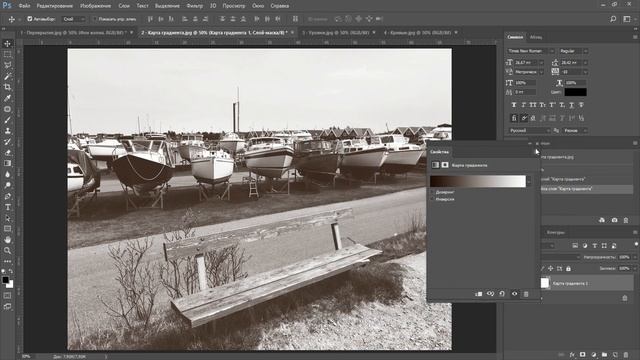Open the Edit menu (Редактирование)

pyautogui.click(x=54, y=6)
